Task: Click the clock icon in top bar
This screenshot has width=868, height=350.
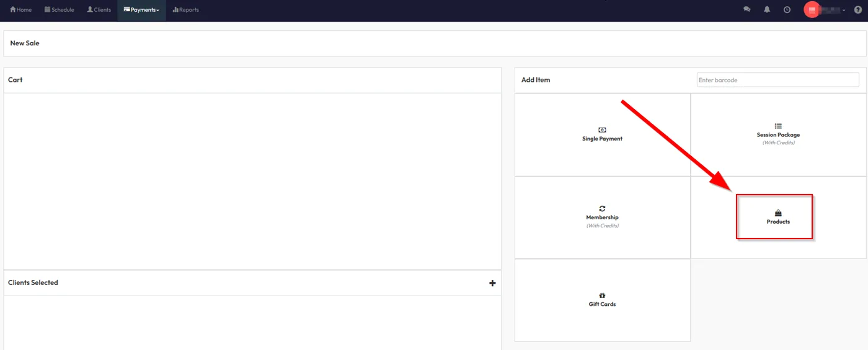Action: point(787,10)
